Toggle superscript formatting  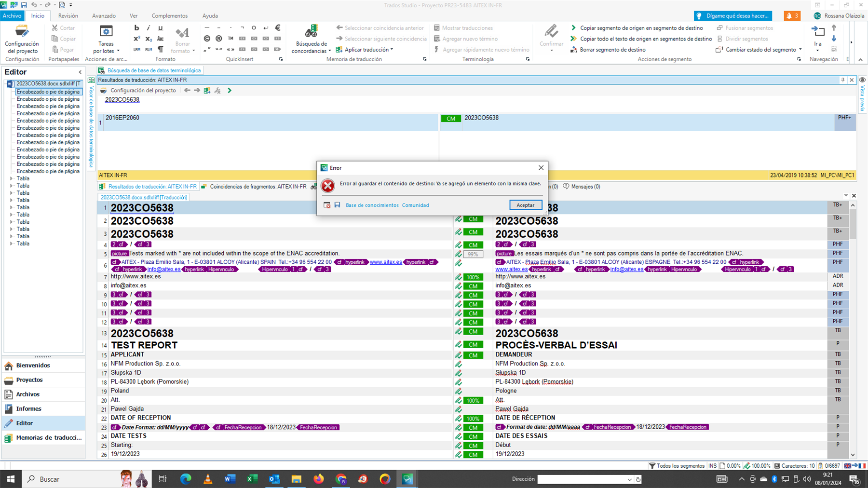click(136, 39)
